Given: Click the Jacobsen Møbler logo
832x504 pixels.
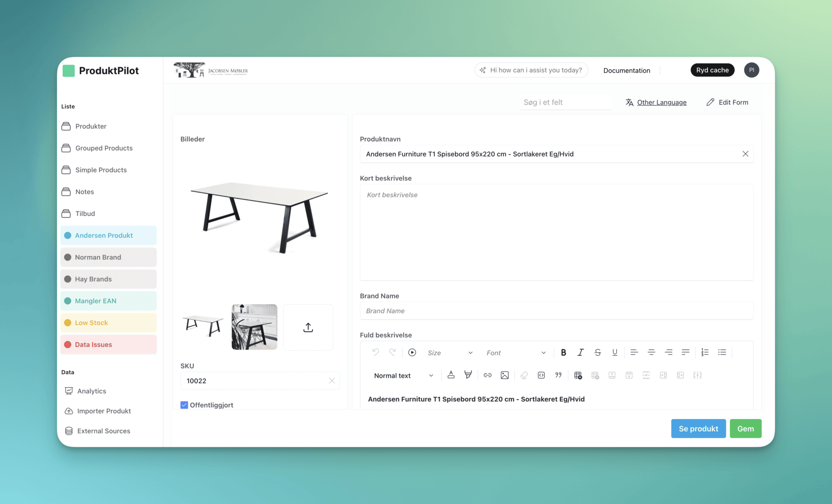Looking at the screenshot, I should [x=211, y=70].
